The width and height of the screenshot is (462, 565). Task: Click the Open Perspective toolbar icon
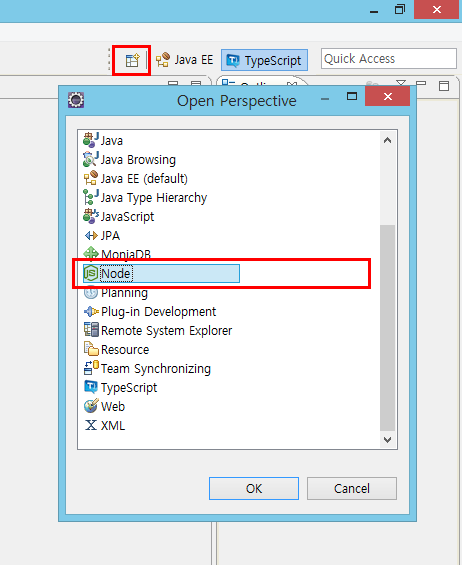(x=132, y=60)
